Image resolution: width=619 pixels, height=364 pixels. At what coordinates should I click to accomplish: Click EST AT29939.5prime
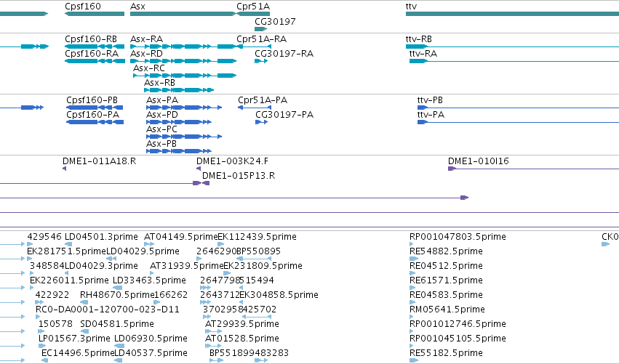242,325
